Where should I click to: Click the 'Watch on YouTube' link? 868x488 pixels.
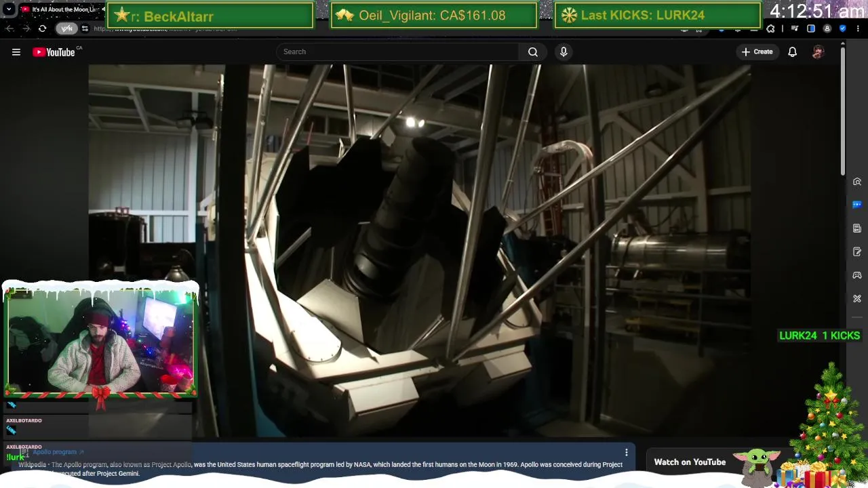(x=690, y=462)
